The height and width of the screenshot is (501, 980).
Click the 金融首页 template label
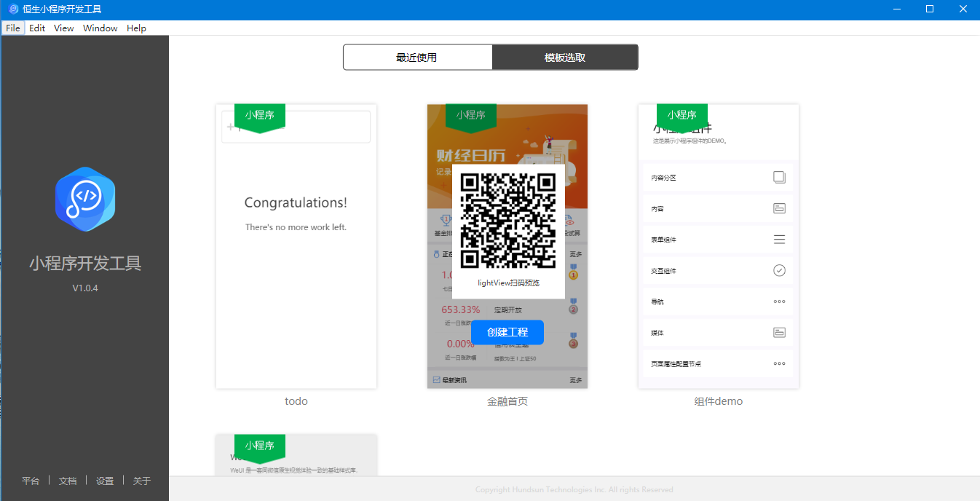pos(507,401)
